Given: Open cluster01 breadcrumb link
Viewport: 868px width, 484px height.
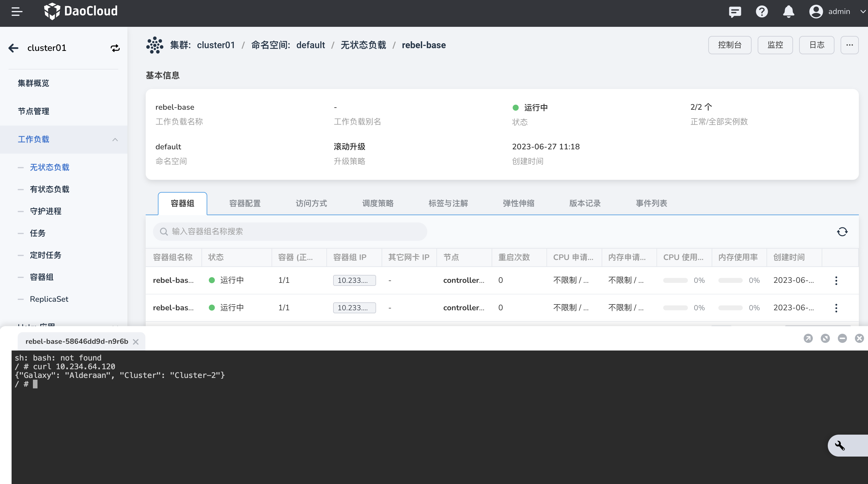Looking at the screenshot, I should [x=216, y=45].
